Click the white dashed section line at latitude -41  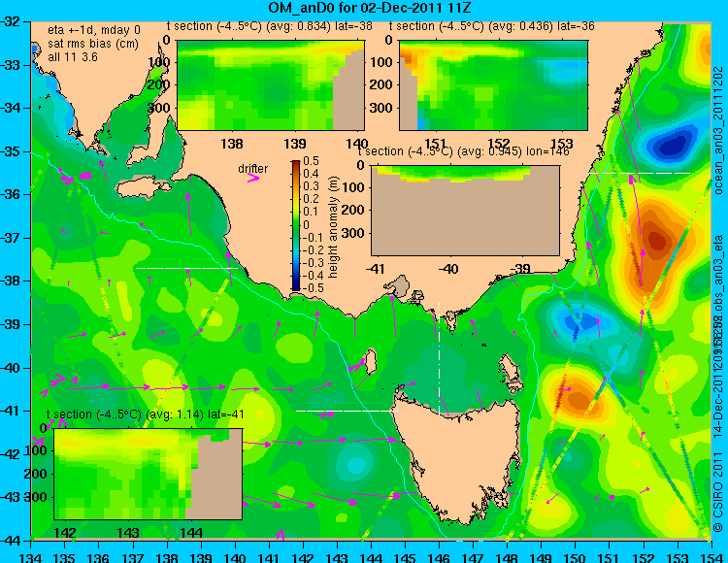(347, 411)
